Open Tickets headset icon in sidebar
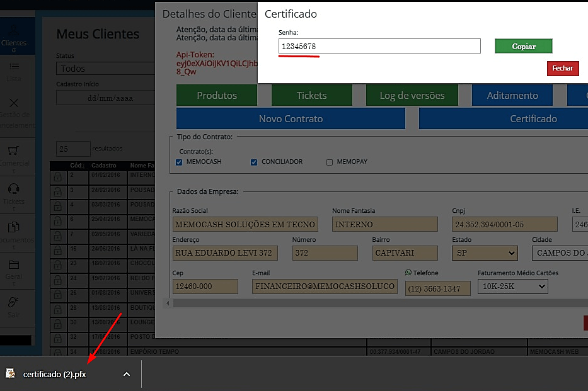Viewport: 588px width, 391px height. [14, 189]
